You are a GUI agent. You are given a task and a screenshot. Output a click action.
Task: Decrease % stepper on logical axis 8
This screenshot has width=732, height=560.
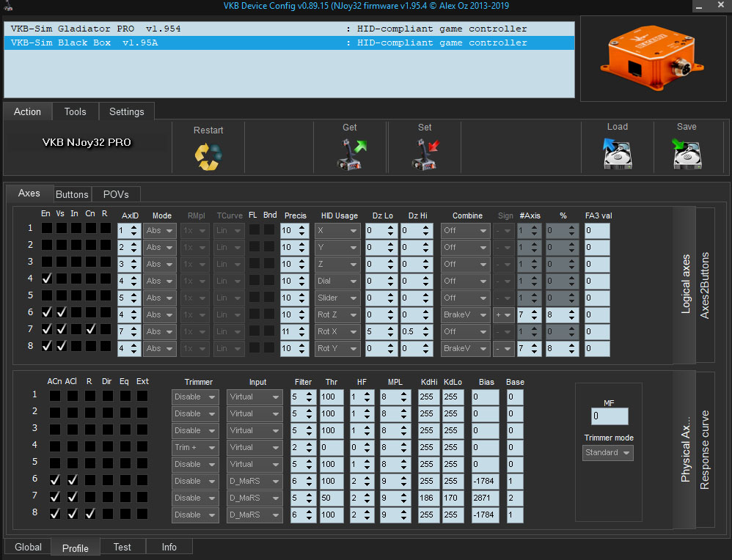(572, 351)
